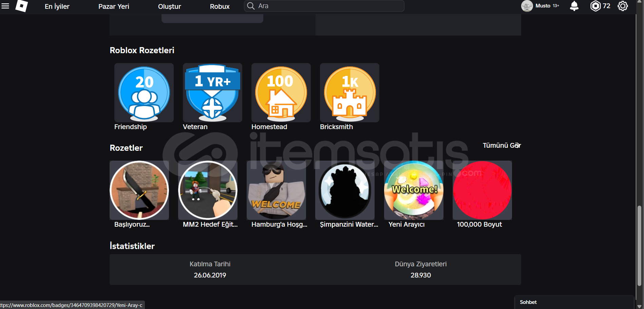This screenshot has width=644, height=309.
Task: Click the world visits value 28.930
Action: click(421, 275)
